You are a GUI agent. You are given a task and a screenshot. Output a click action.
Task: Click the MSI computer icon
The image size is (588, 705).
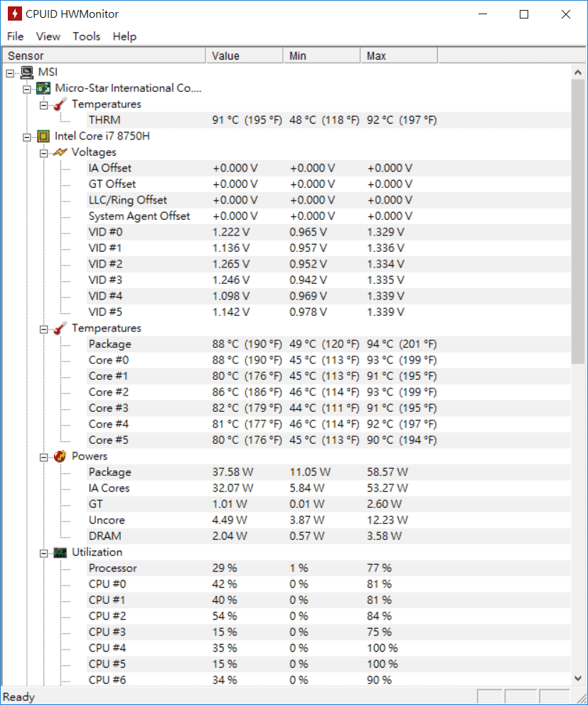(27, 73)
